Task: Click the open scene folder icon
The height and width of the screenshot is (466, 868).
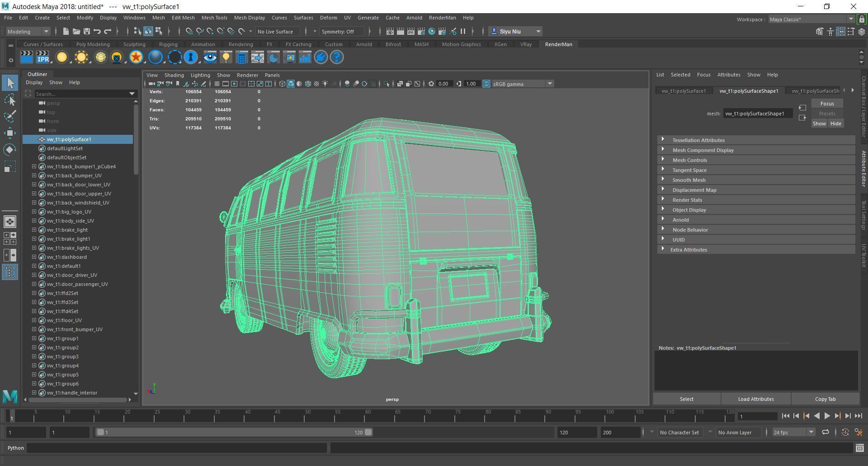Action: pyautogui.click(x=76, y=31)
